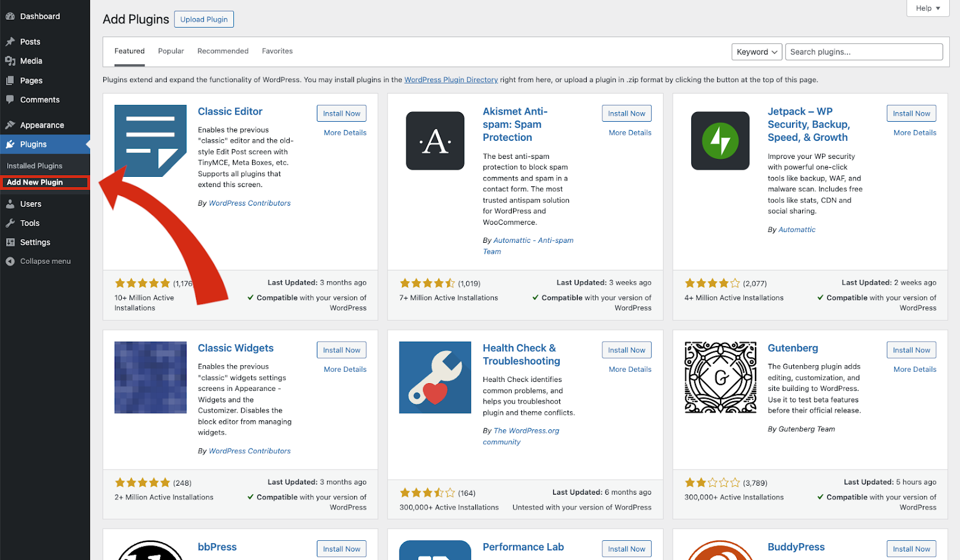960x560 pixels.
Task: Switch to the Favorites tab
Action: tap(277, 52)
